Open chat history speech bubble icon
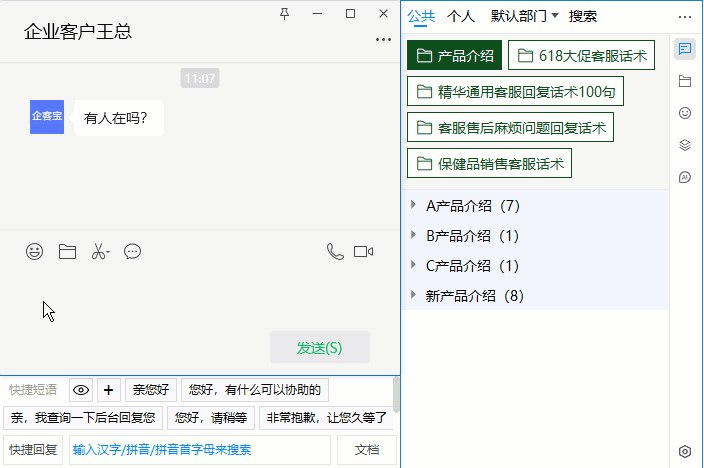Viewport: 704px width, 468px height. pyautogui.click(x=132, y=252)
